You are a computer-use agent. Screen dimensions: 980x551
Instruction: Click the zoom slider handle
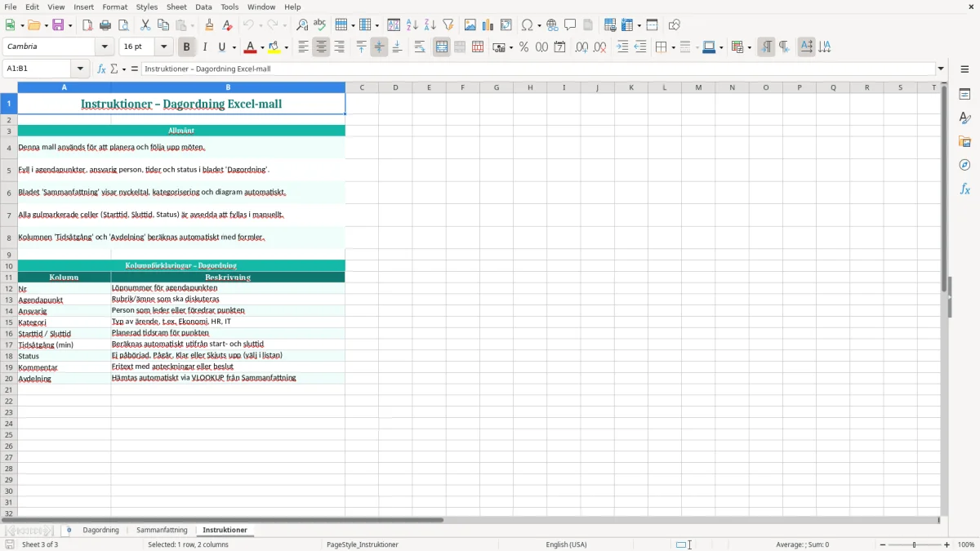click(x=915, y=544)
